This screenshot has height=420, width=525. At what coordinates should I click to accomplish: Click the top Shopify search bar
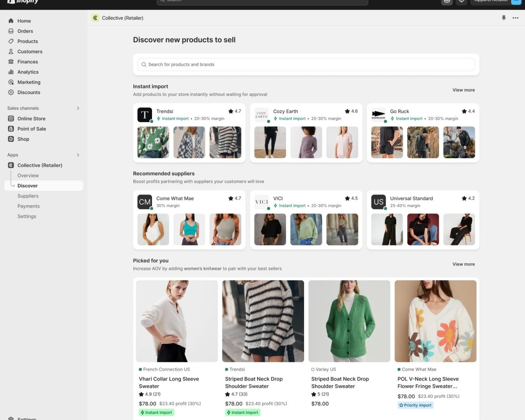[x=262, y=2]
